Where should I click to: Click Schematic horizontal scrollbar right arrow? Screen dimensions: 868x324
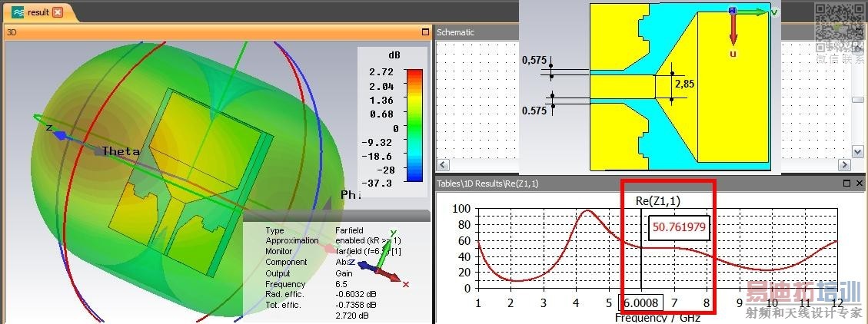click(x=843, y=165)
